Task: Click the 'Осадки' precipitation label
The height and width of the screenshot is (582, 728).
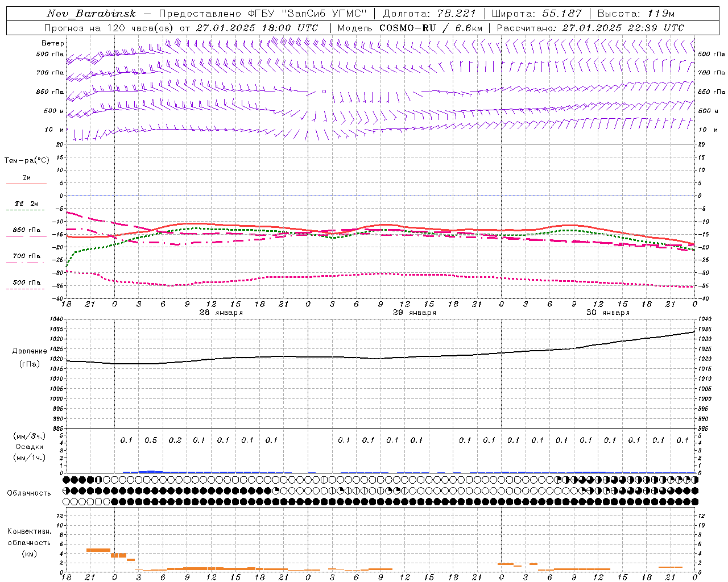Action: [30, 447]
